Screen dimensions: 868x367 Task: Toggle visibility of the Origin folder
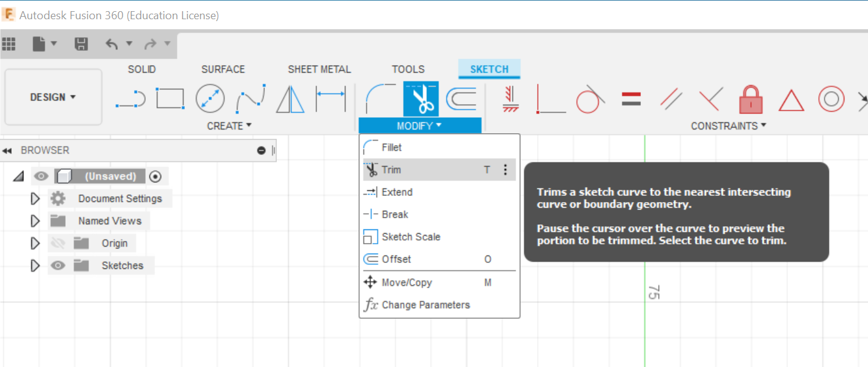[x=58, y=244]
